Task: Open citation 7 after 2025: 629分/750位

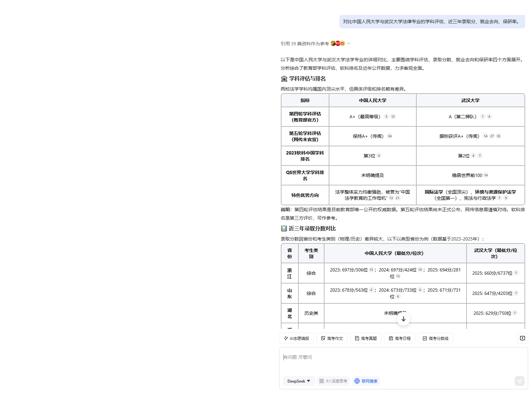Action: 515,313
